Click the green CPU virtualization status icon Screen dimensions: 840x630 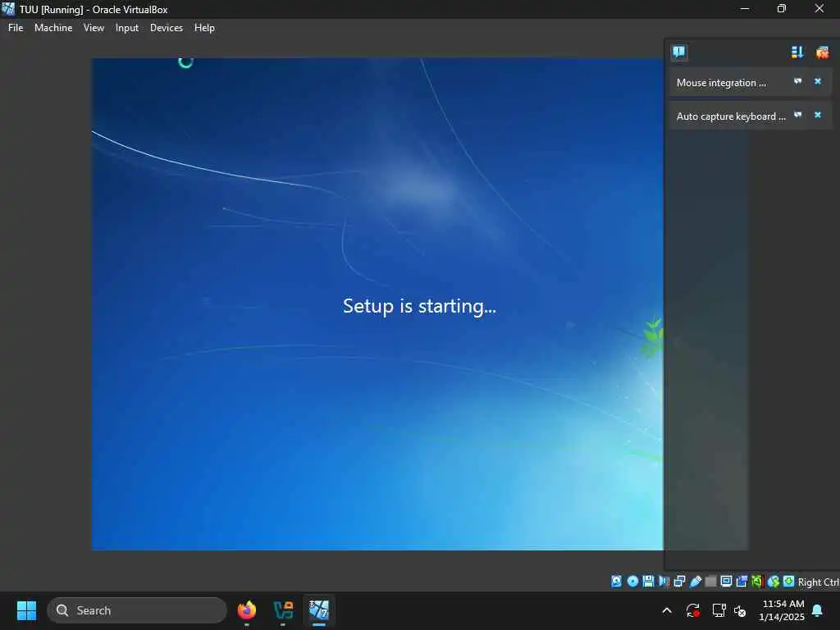[757, 582]
